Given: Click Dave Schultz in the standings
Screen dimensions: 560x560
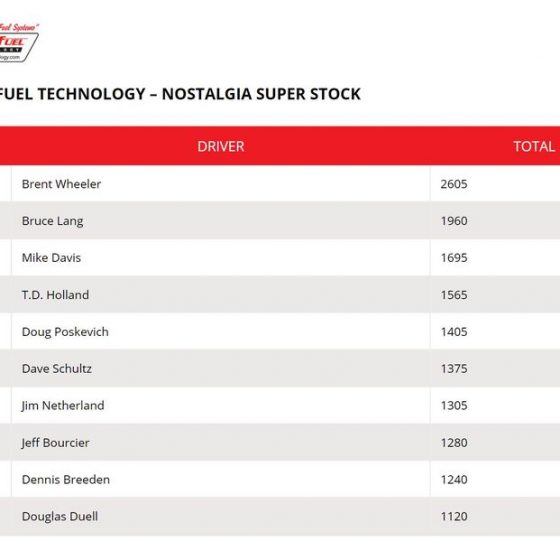Looking at the screenshot, I should point(57,369).
